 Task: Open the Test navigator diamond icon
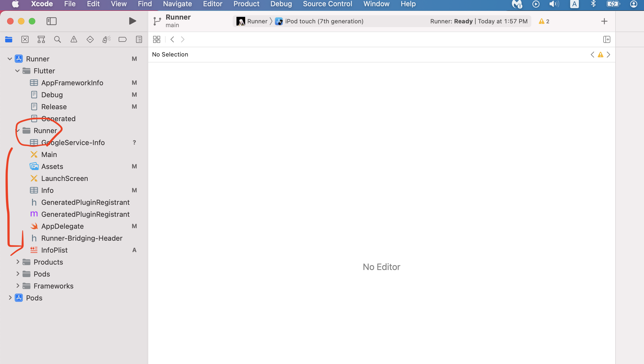pyautogui.click(x=90, y=39)
